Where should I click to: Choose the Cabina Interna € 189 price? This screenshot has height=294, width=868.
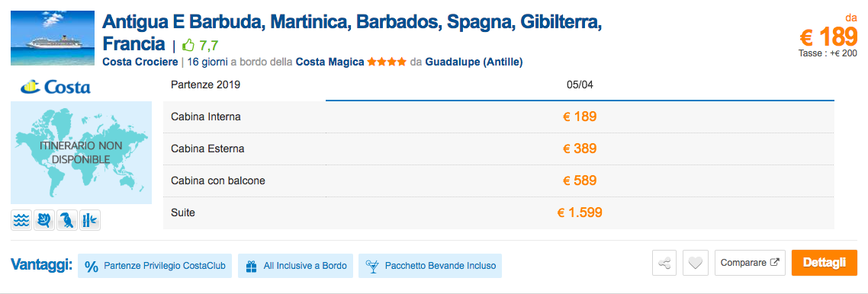pos(580,117)
